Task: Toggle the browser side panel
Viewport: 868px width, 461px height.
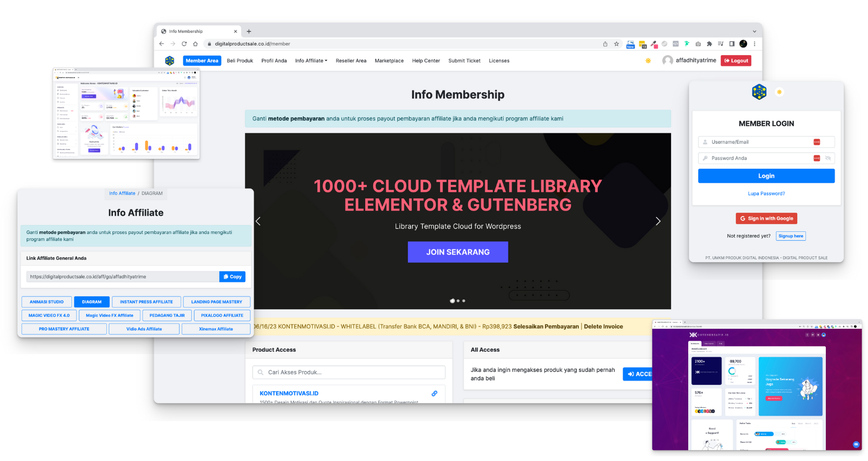Action: click(x=731, y=44)
